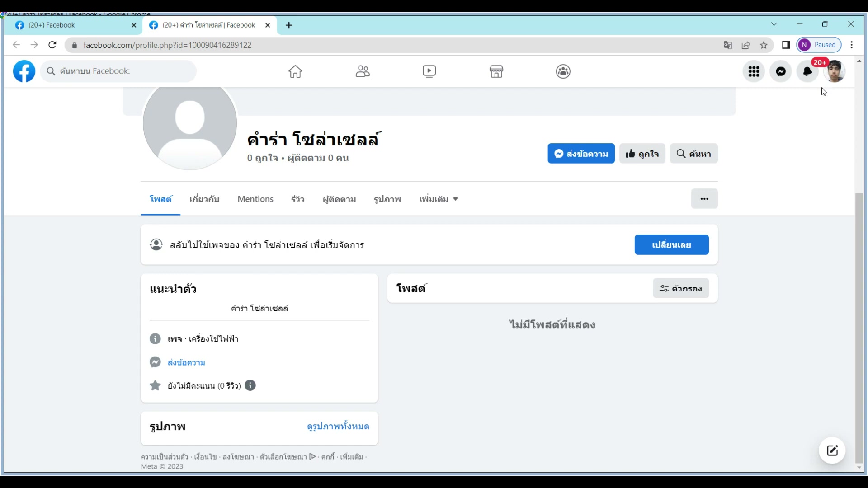Open the Watch video icon
Image resolution: width=868 pixels, height=488 pixels.
coord(429,71)
